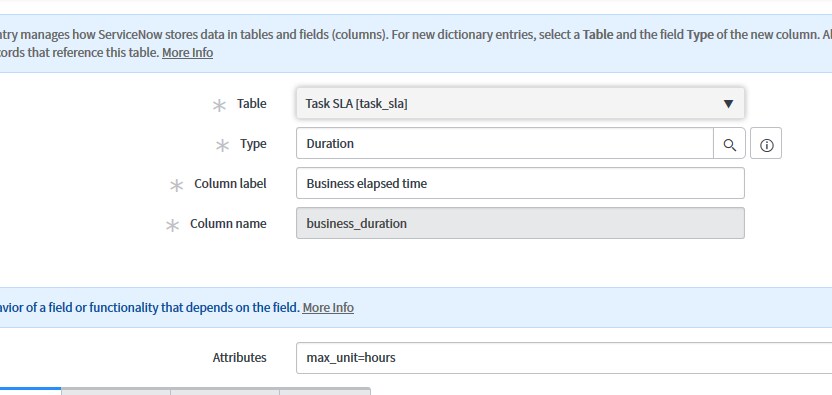Click into the Type field showing Duration
Image resolution: width=832 pixels, height=395 pixels.
coord(505,143)
